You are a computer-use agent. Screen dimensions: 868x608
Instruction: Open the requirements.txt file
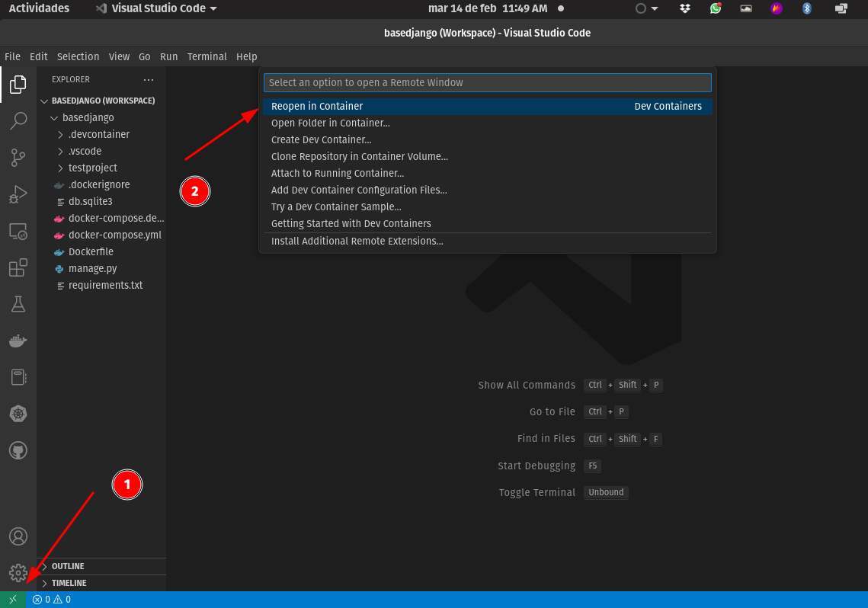pos(101,286)
